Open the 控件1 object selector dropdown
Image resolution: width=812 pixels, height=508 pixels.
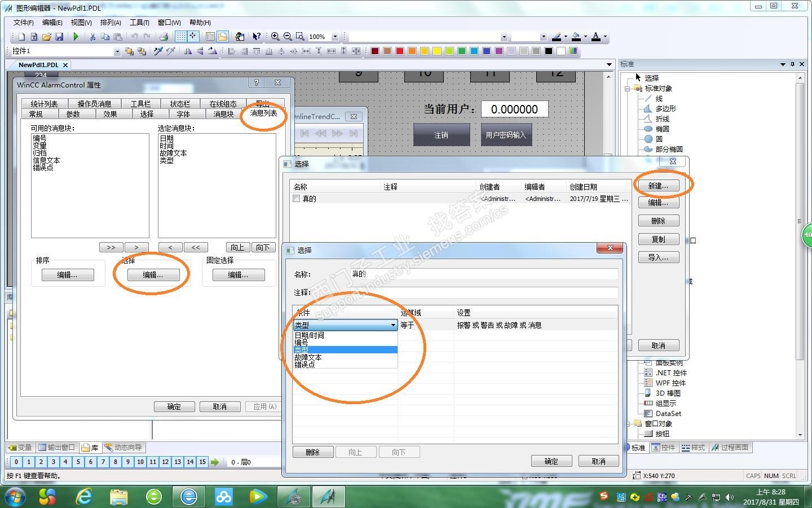coord(117,51)
